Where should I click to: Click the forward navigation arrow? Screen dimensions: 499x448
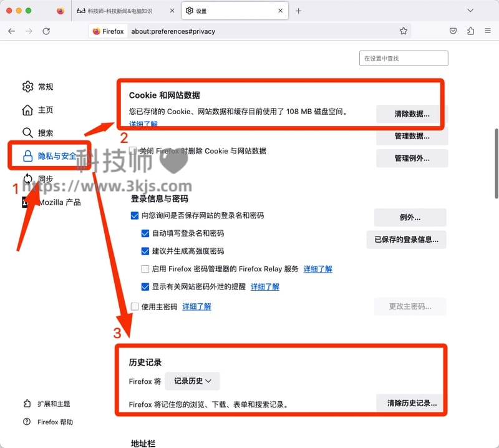(29, 31)
